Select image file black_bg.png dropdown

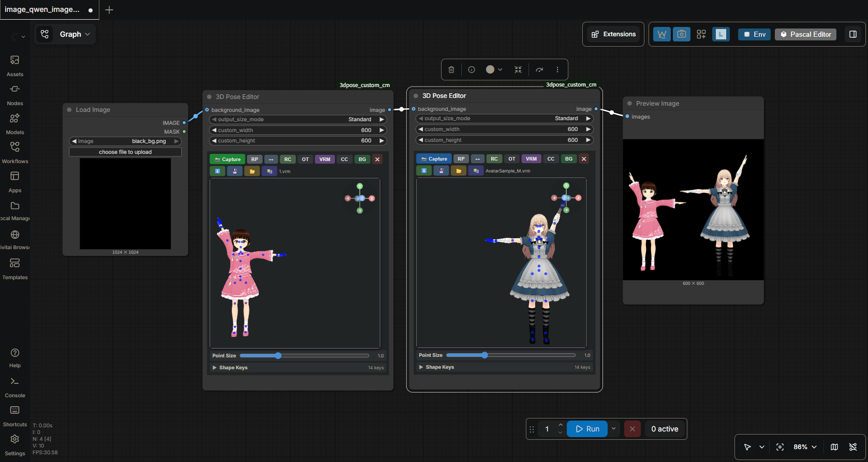click(x=125, y=141)
